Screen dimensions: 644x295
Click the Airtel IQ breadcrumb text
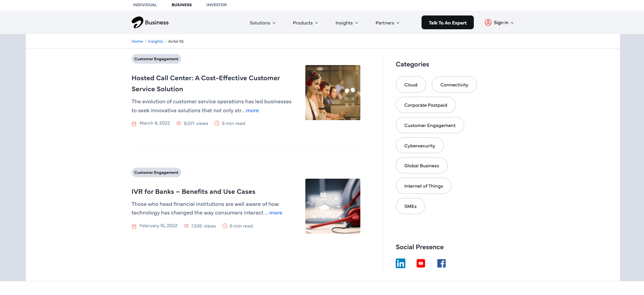tap(176, 41)
